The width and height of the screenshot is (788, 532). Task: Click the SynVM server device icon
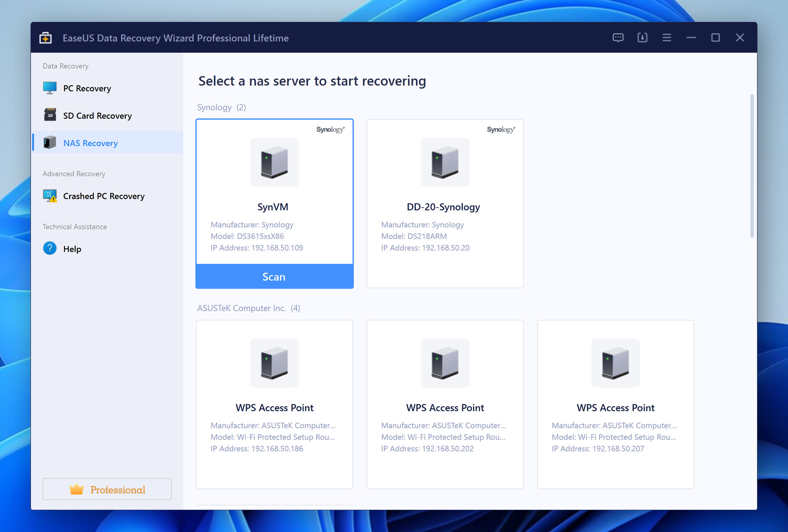point(275,162)
